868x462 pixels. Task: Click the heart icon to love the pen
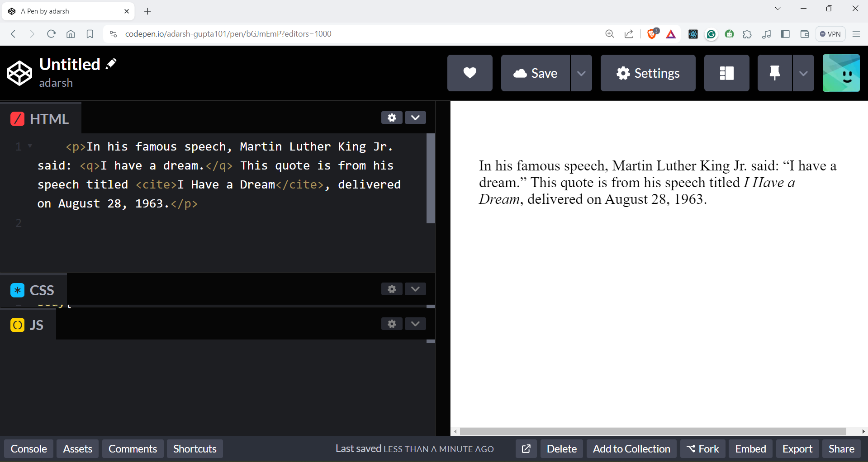pos(470,73)
